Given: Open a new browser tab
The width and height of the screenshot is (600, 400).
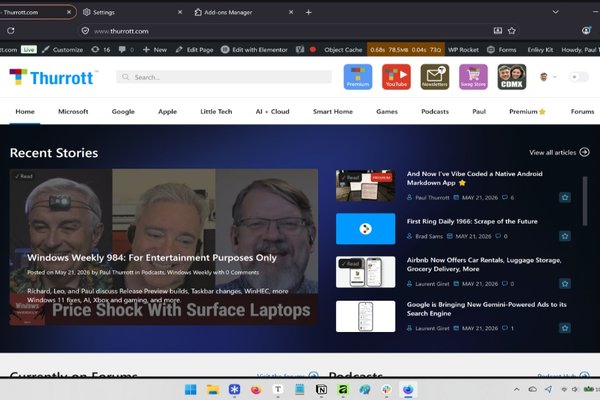Looking at the screenshot, I should pyautogui.click(x=308, y=12).
